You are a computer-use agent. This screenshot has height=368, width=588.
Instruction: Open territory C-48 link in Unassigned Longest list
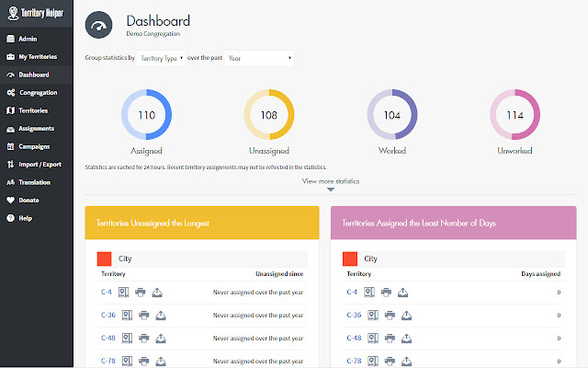pos(108,338)
